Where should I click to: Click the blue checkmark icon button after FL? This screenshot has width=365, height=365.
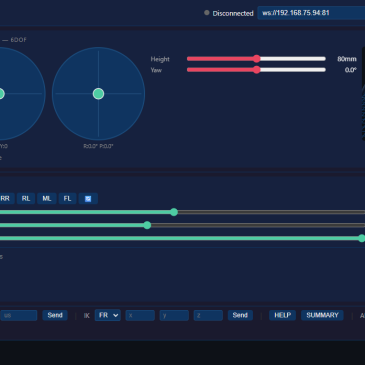88,199
